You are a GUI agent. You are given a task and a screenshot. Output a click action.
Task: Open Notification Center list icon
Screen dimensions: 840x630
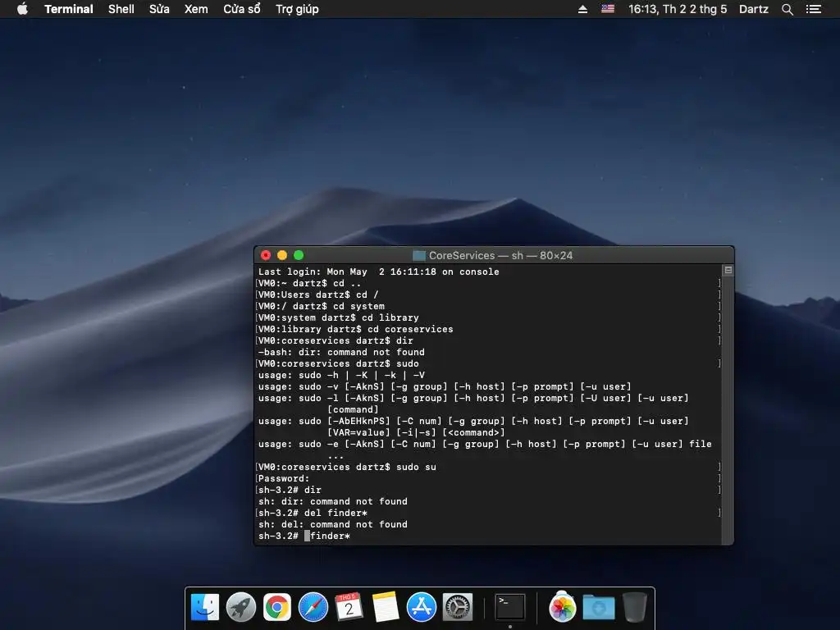813,9
